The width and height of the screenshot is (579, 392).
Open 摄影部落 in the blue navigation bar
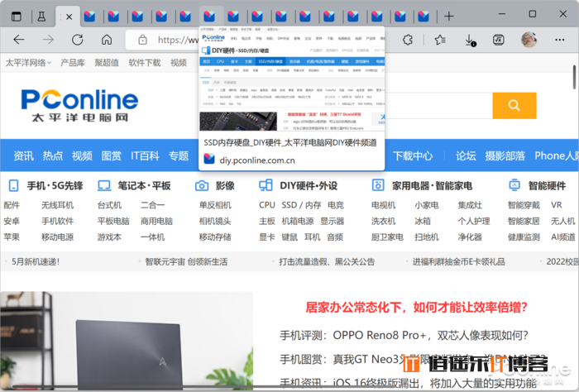pos(505,155)
